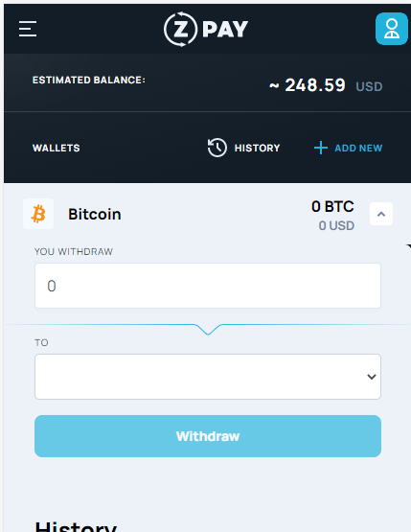Click the History clock icon

click(217, 148)
